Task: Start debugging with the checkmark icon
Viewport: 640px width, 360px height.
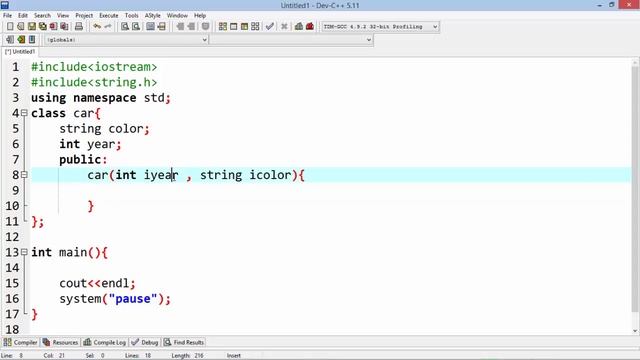Action: [269, 27]
